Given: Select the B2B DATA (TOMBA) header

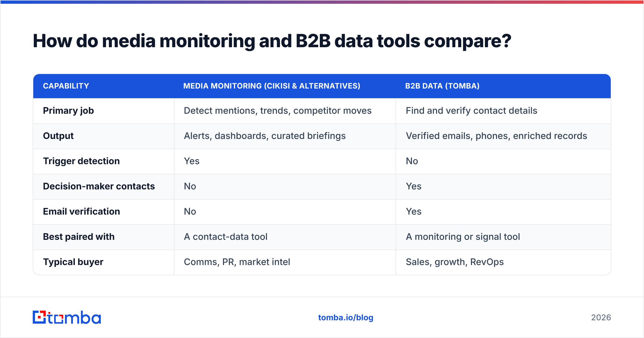Looking at the screenshot, I should click(x=442, y=86).
